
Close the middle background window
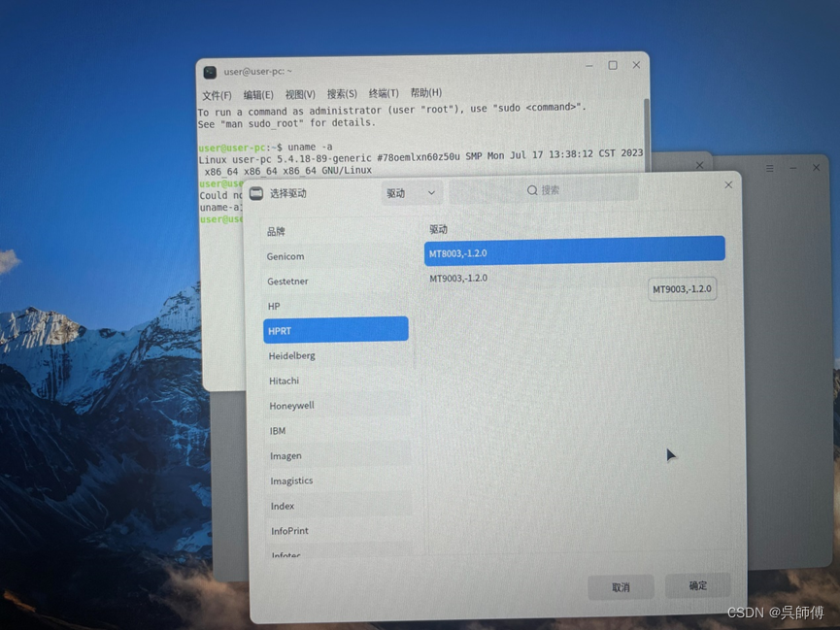pyautogui.click(x=699, y=166)
